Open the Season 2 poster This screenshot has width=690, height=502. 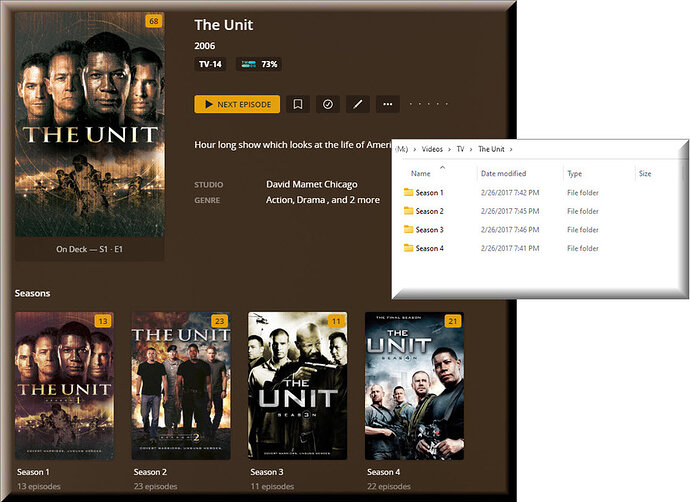[181, 386]
